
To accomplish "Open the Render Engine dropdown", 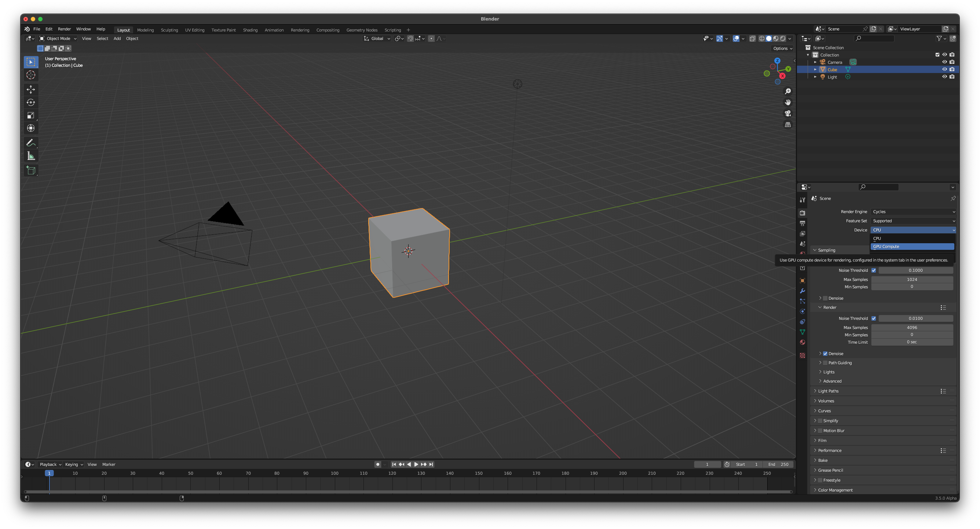I will pos(913,212).
